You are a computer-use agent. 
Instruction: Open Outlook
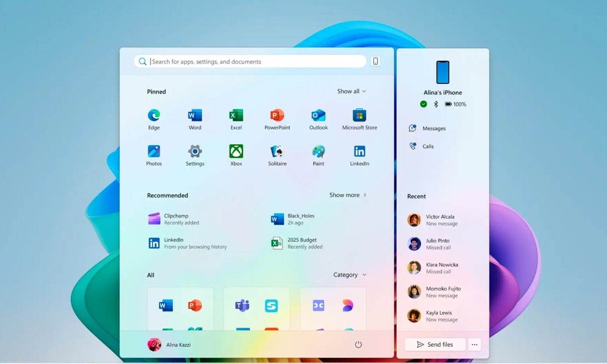318,115
